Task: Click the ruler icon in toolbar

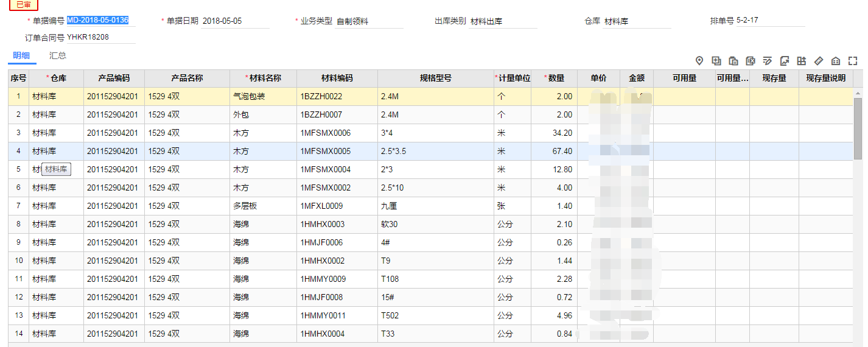Action: [x=819, y=61]
